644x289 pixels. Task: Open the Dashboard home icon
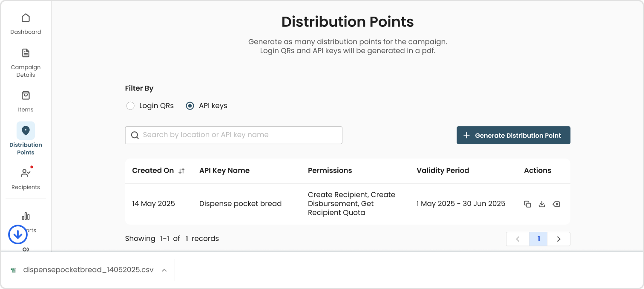pos(26,18)
